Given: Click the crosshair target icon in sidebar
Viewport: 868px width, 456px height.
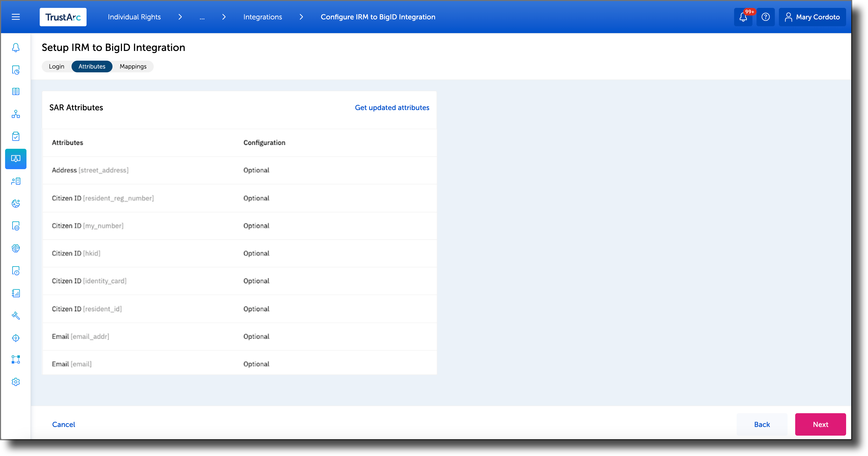Looking at the screenshot, I should coord(16,338).
